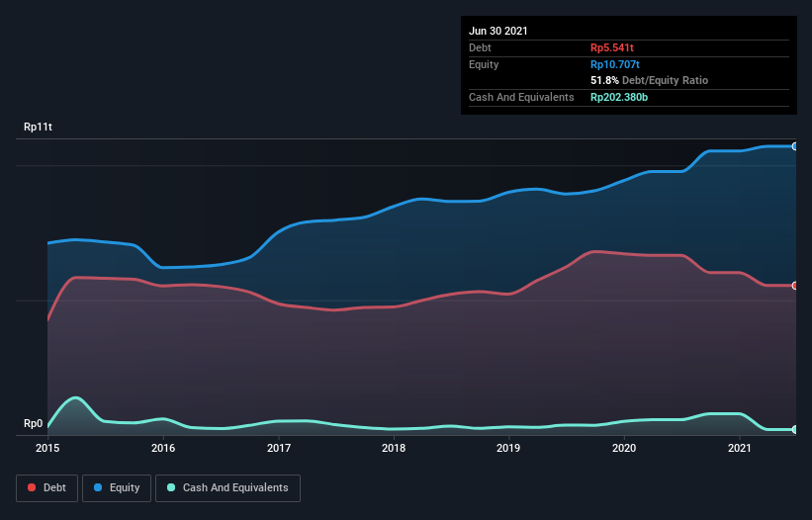The width and height of the screenshot is (812, 520).
Task: Click the 2016 axis label
Action: pos(163,448)
